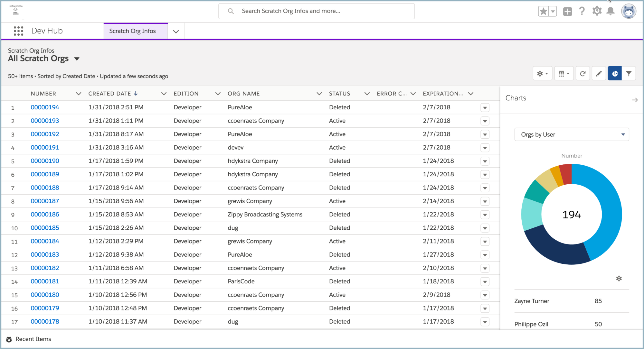Open All Scratch Orgs list view picker
This screenshot has width=644, height=349.
[x=77, y=59]
